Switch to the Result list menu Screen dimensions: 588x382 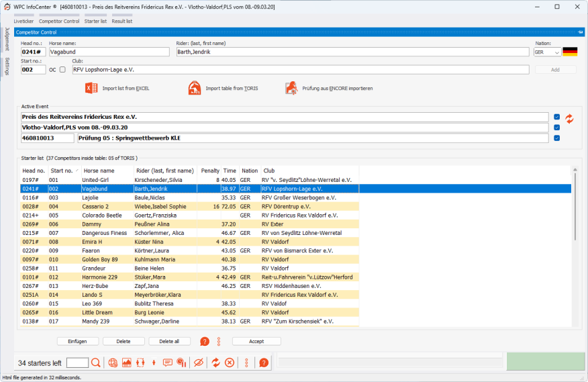tap(121, 21)
